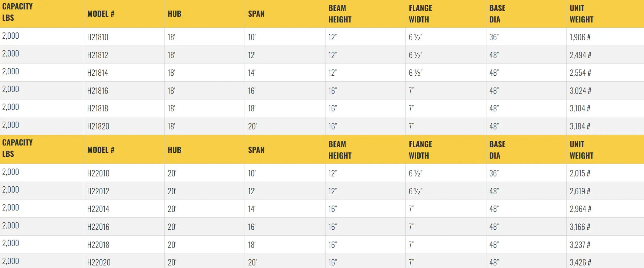Click the H22014 model entry

click(x=98, y=209)
